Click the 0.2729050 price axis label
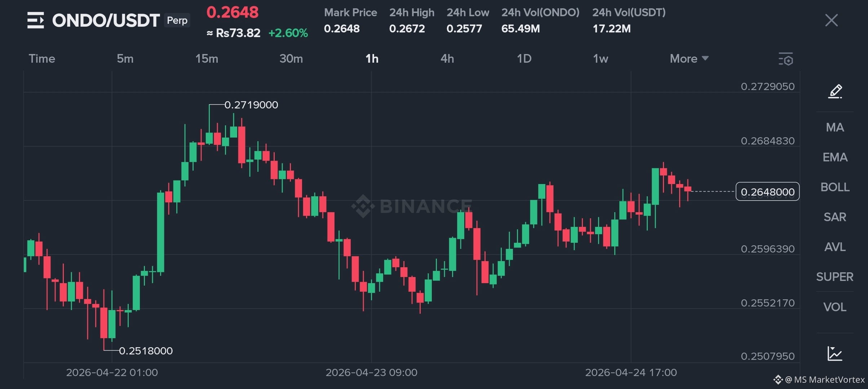The height and width of the screenshot is (389, 868). tap(768, 86)
